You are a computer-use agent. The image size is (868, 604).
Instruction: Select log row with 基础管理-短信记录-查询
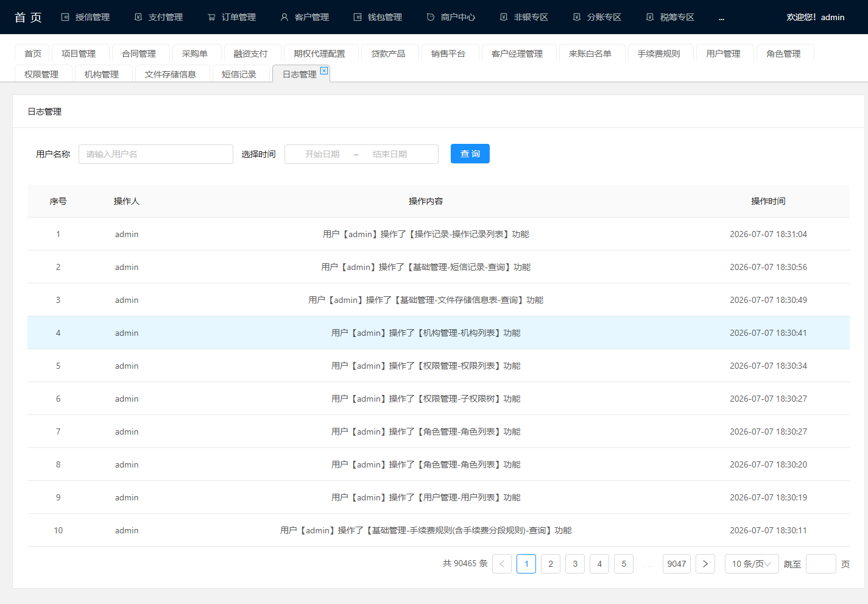pos(439,267)
